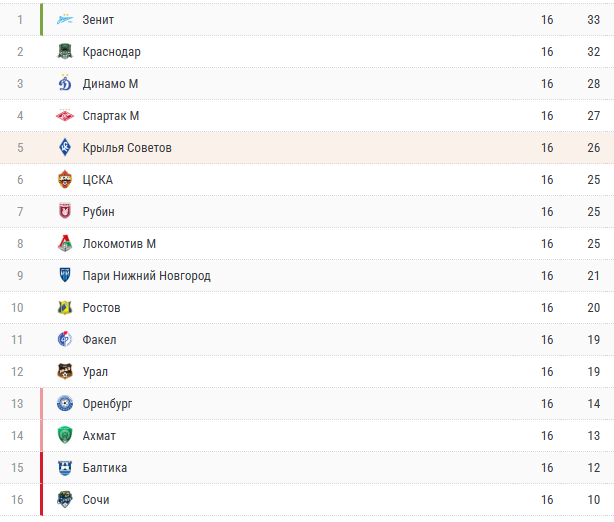Open the Сочи team page
The height and width of the screenshot is (522, 614).
96,500
